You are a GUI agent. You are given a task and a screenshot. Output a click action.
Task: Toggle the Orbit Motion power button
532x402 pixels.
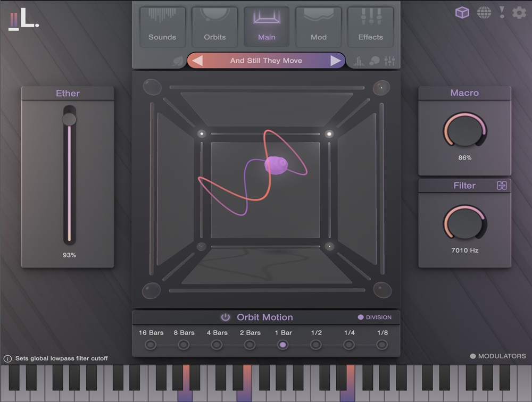(x=226, y=317)
